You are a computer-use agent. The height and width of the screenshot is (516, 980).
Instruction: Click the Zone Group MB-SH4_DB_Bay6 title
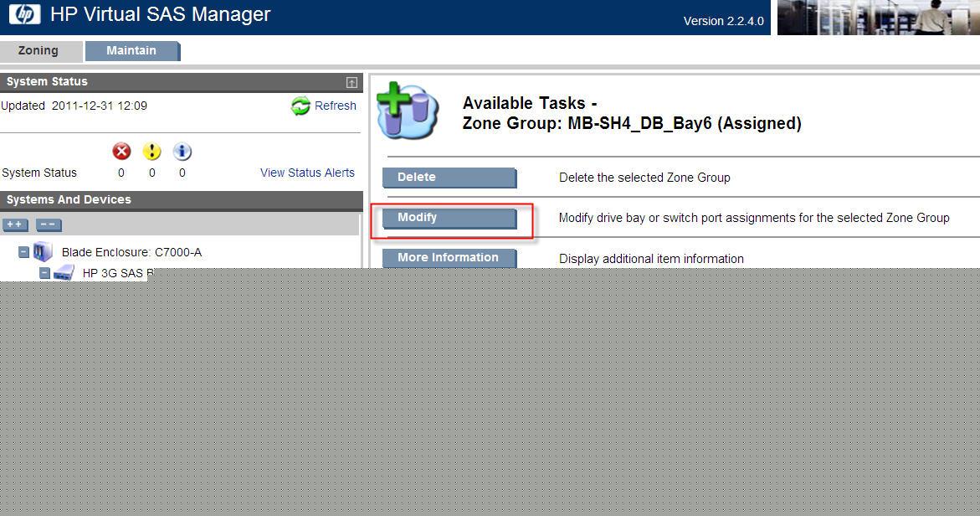click(632, 123)
